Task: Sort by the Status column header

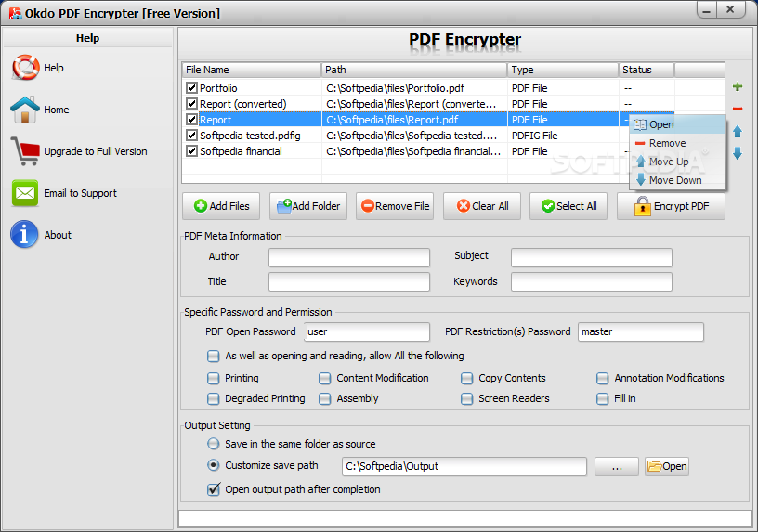Action: point(647,70)
